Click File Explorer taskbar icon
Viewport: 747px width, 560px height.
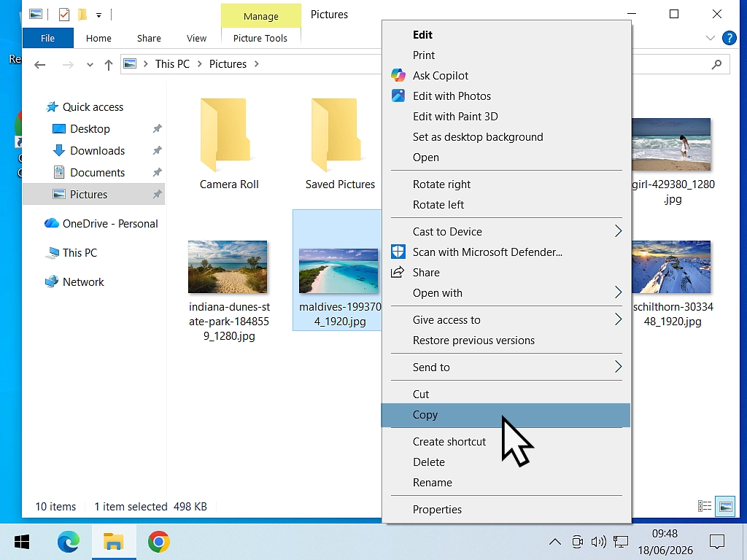coord(114,542)
